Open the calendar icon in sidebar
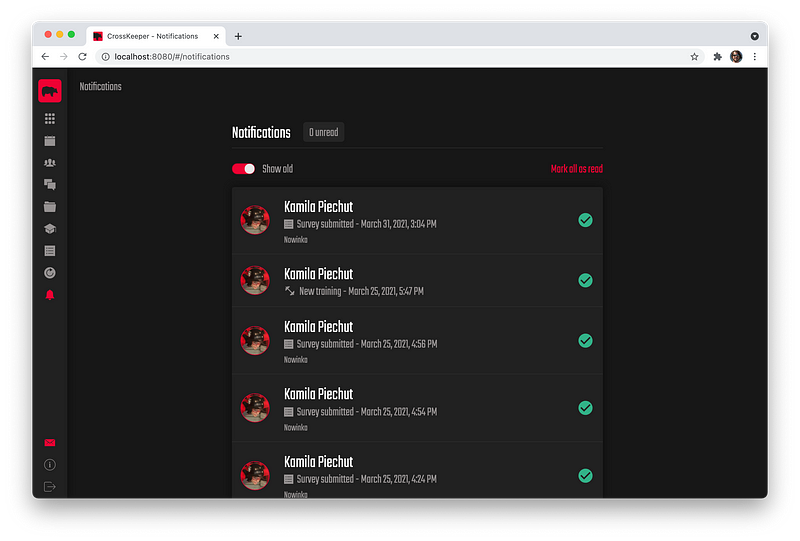The width and height of the screenshot is (800, 541). [x=50, y=141]
